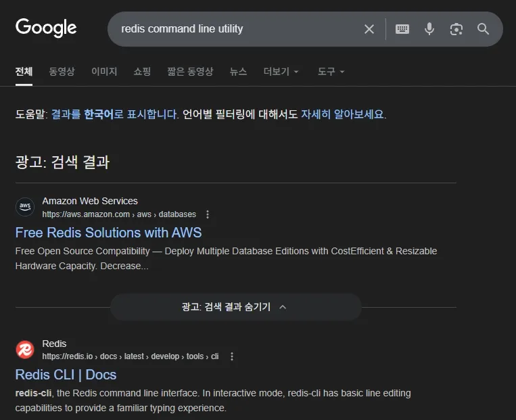This screenshot has height=420, width=516.
Task: Click 결과를 한국어로 표시합니다 link
Action: point(114,114)
